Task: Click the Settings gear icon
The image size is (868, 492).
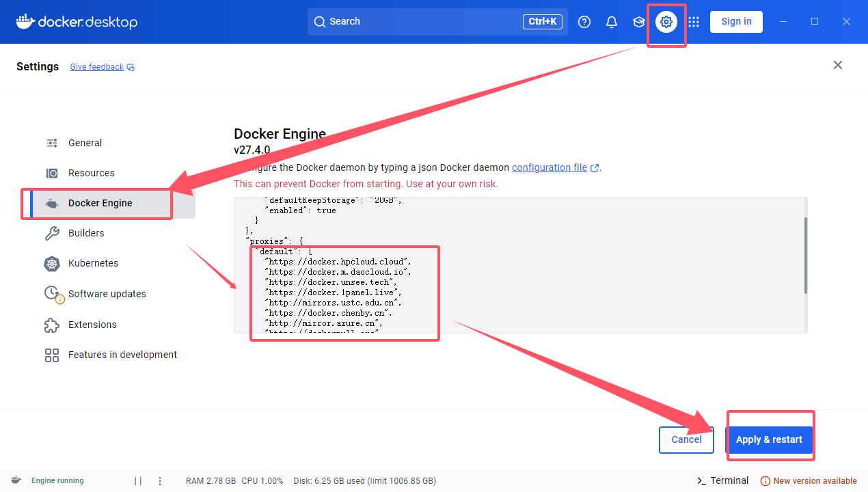Action: [666, 22]
